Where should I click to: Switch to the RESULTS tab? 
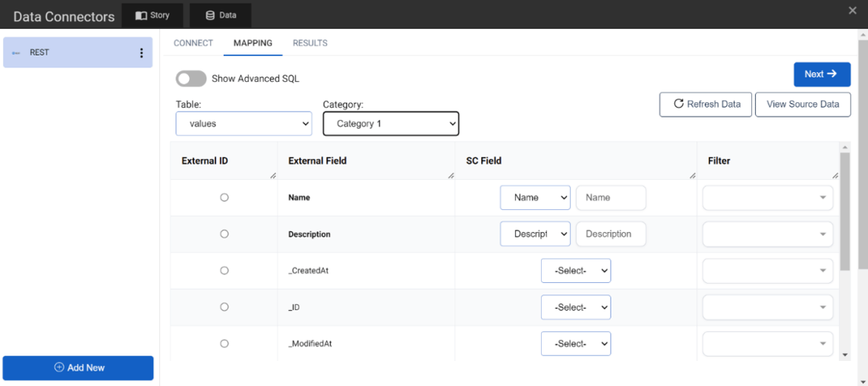coord(310,43)
